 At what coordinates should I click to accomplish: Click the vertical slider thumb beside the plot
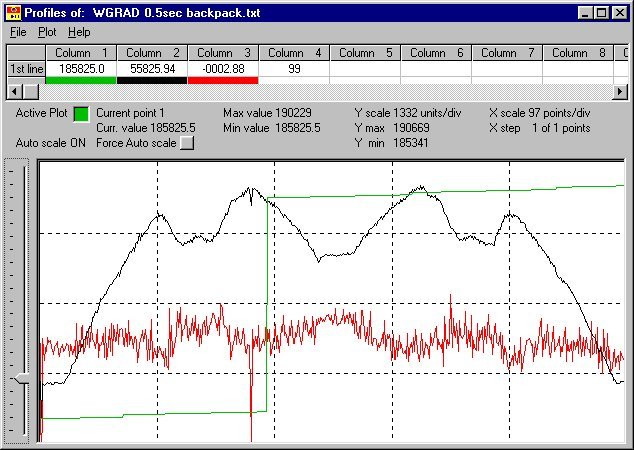tap(20, 376)
